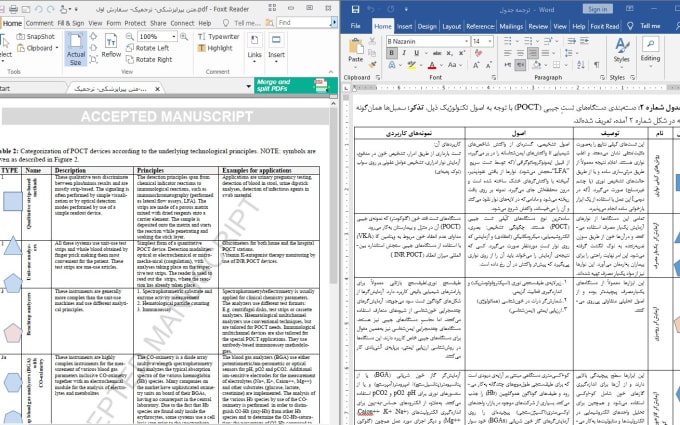This screenshot has height=425, width=680.
Task: Open the Font dialog launcher in Word
Action: click(x=494, y=77)
